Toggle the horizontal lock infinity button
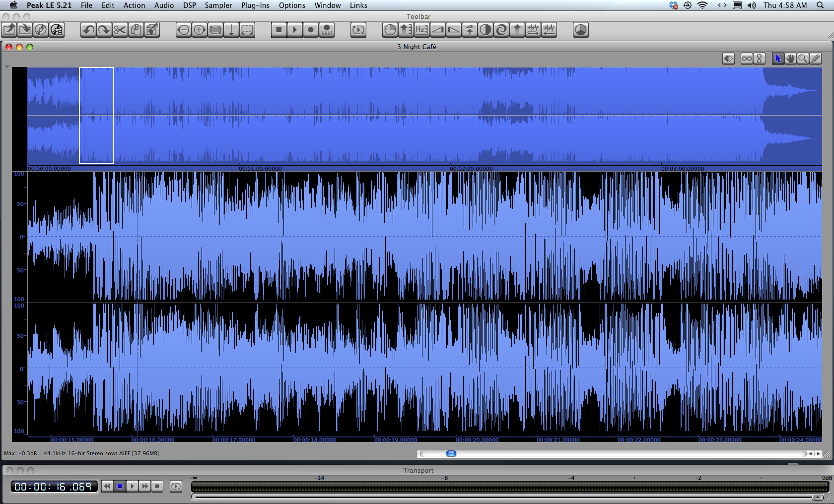Viewport: 834px width, 504px height. (747, 59)
